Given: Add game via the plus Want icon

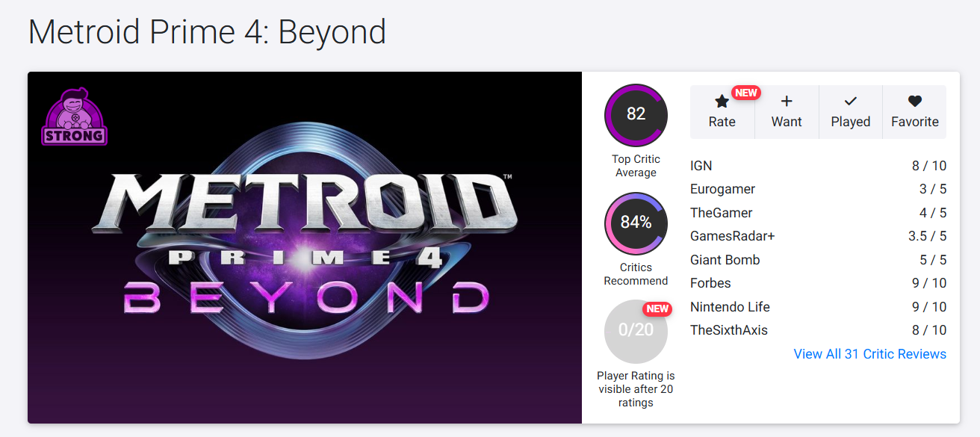Looking at the screenshot, I should coord(786,102).
